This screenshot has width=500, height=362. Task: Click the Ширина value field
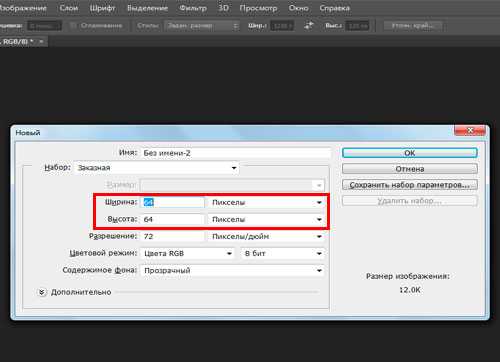(x=172, y=202)
